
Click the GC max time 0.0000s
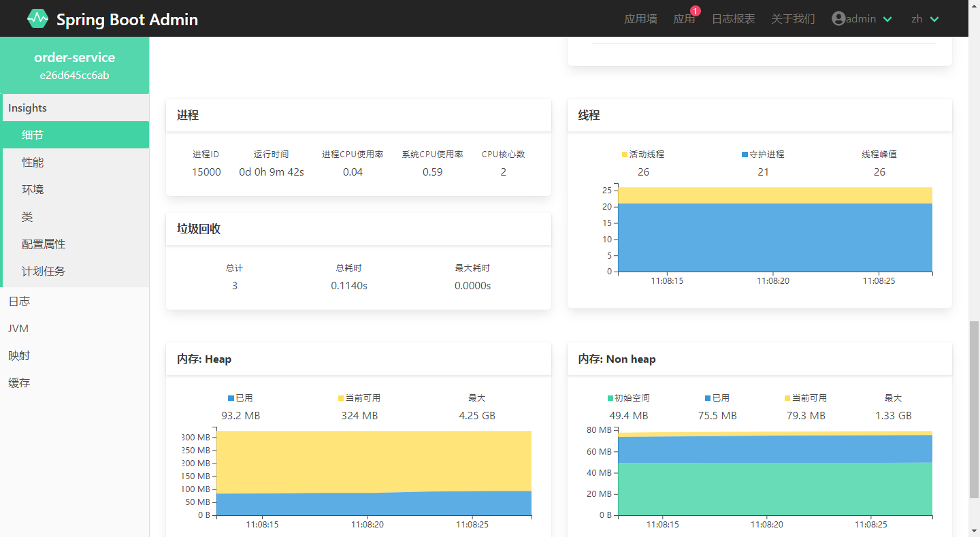pos(473,286)
